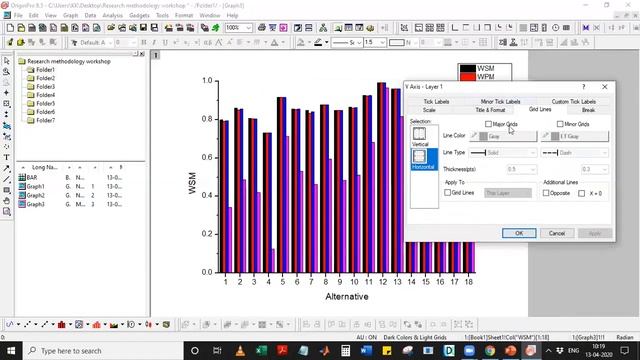Select the Text tool (T) in the toolbox
This screenshot has width=640, height=360.
pos(7,157)
